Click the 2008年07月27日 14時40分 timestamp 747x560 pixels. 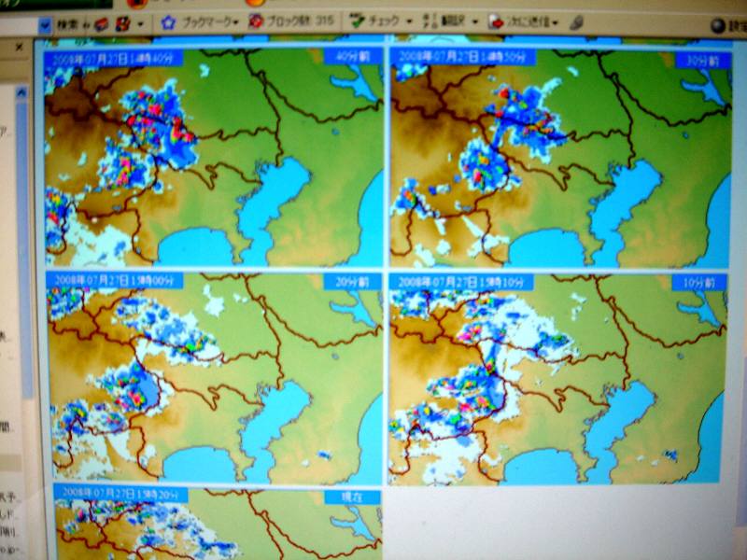113,59
